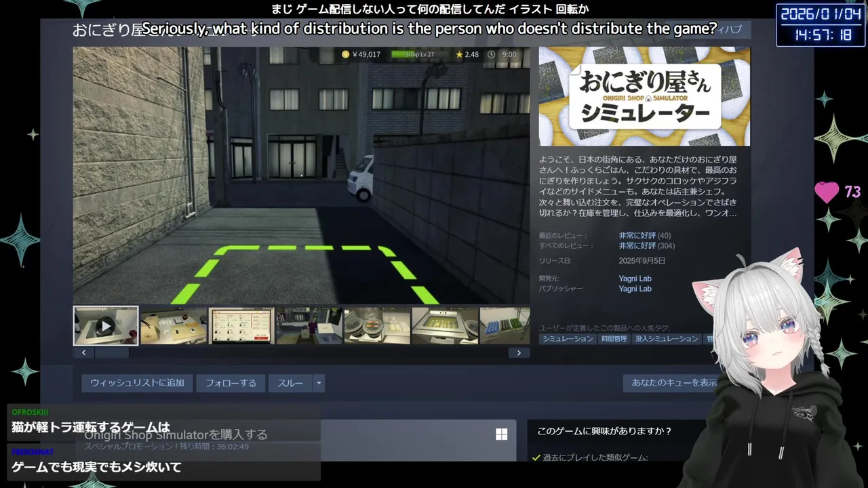868x488 pixels.
Task: Click the yen coin icon in game HUD
Action: tap(345, 54)
